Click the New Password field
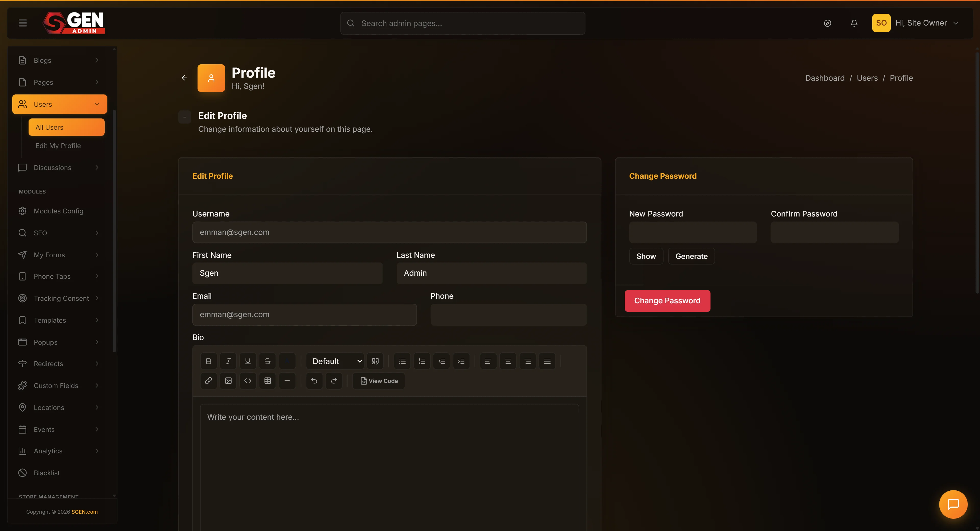980x531 pixels. click(x=693, y=232)
